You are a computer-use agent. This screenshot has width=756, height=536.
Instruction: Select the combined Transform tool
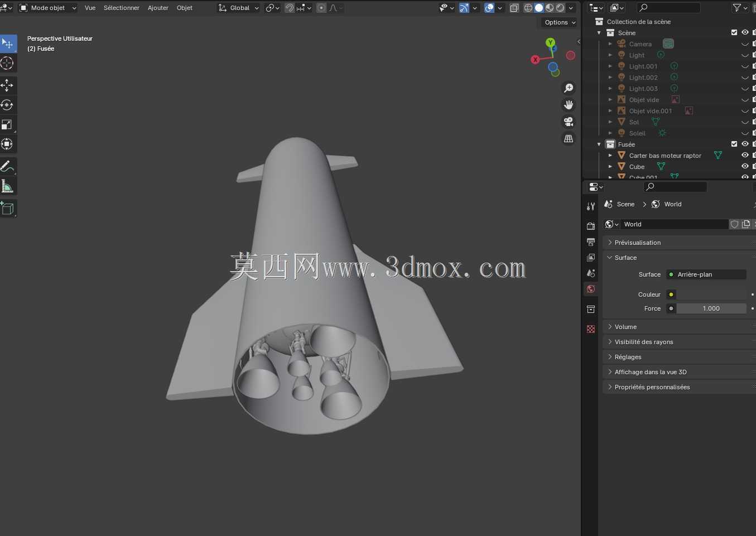click(x=8, y=144)
